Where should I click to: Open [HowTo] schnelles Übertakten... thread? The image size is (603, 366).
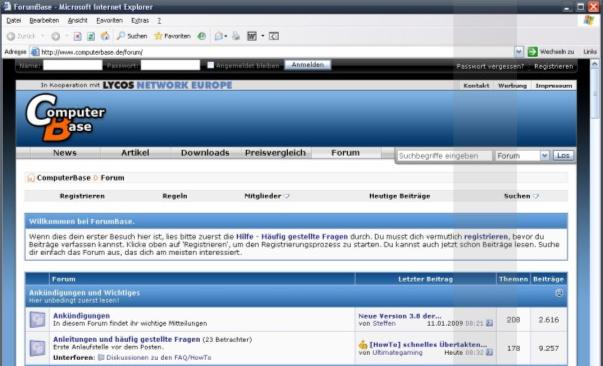428,344
